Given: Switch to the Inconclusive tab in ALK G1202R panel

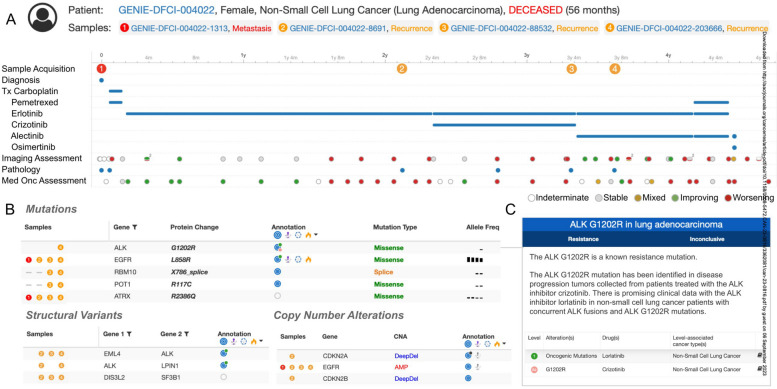Looking at the screenshot, I should [707, 239].
